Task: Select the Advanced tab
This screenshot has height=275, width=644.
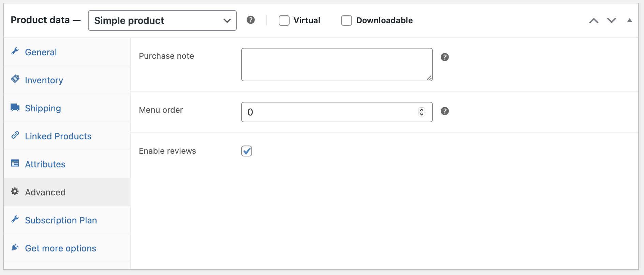Action: click(67, 192)
